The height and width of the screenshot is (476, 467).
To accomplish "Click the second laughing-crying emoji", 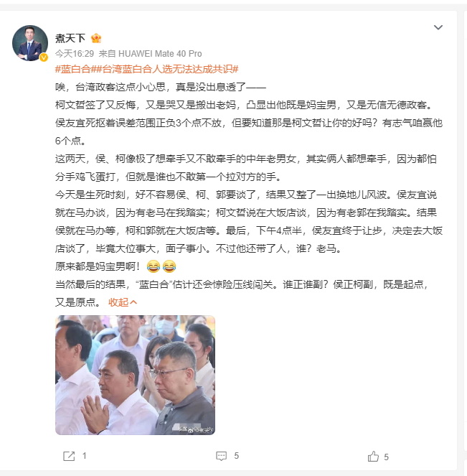I will click(169, 266).
